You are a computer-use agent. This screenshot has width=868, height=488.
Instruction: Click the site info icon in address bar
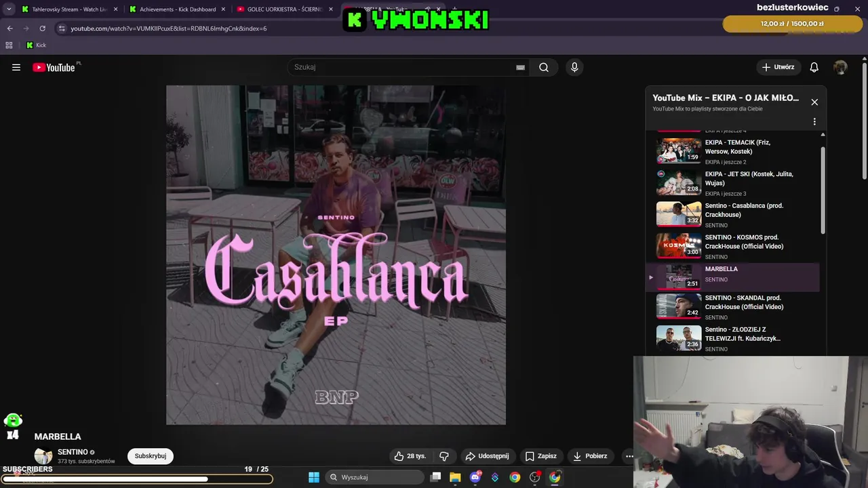click(62, 28)
